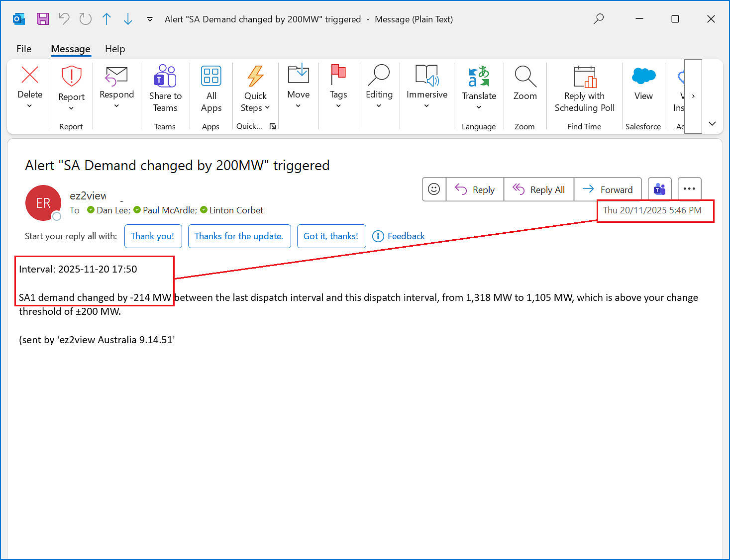Open the Zoom magnifier tool
Viewport: 730px width, 560px height.
pos(525,77)
